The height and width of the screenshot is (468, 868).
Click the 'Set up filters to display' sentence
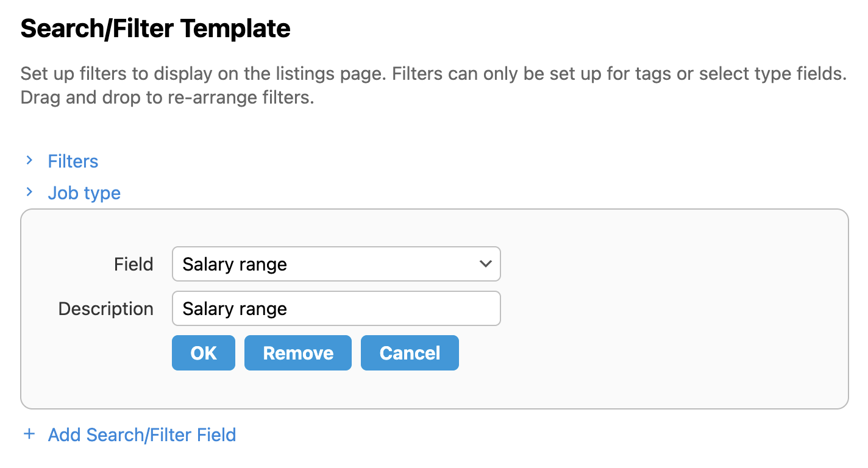point(201,74)
